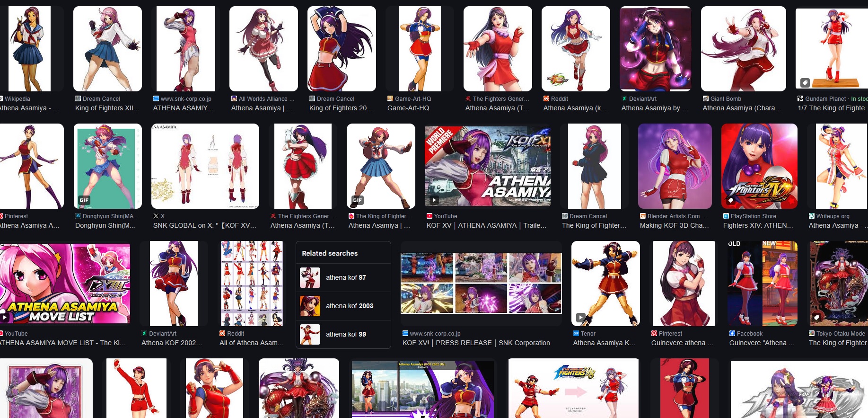Screen dimensions: 868x418
Task: Click the GIF badge on the Donghyun Shin image
Action: (x=84, y=200)
